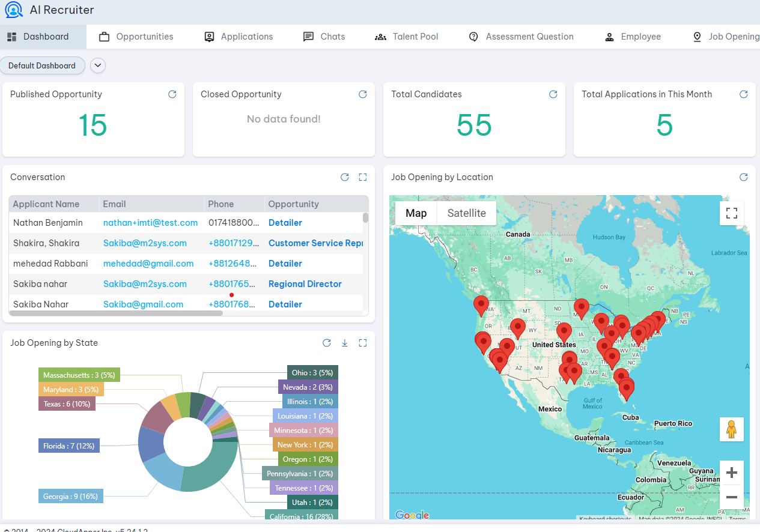
Task: Click the Conversation table horizontal scrollbar
Action: pyautogui.click(x=116, y=313)
